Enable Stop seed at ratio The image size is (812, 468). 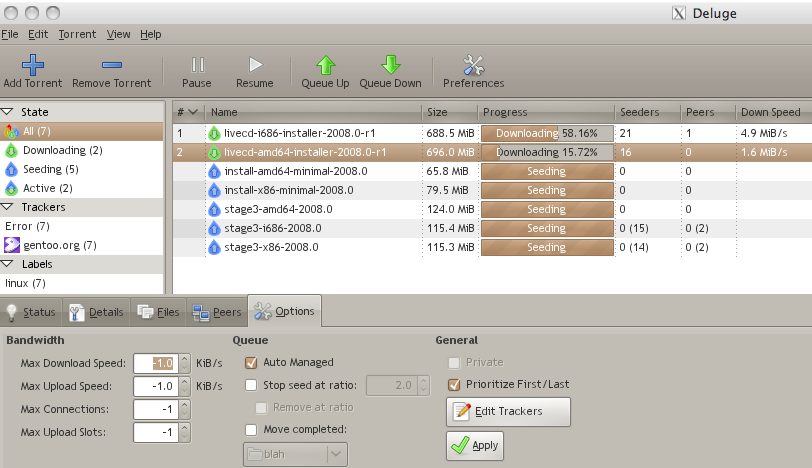251,385
